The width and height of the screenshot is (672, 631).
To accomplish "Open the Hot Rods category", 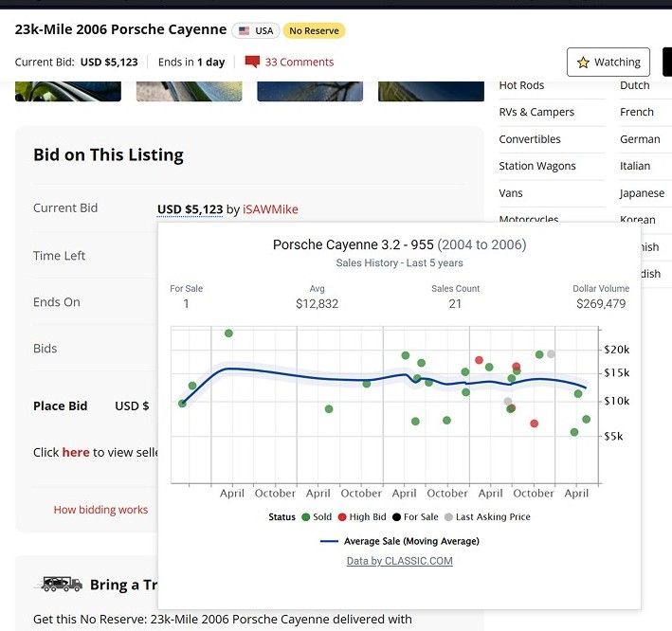I will tap(521, 85).
